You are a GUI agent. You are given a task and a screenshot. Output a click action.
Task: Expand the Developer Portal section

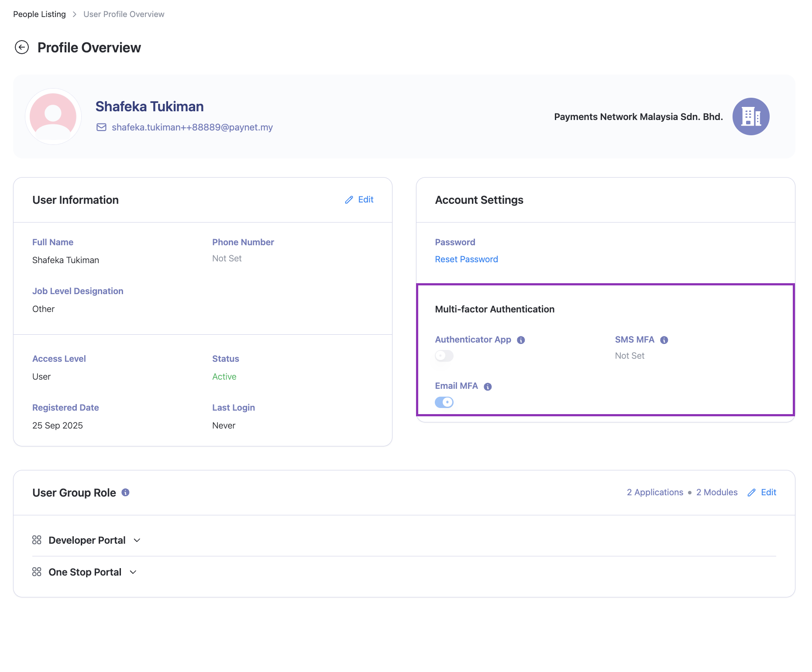137,540
